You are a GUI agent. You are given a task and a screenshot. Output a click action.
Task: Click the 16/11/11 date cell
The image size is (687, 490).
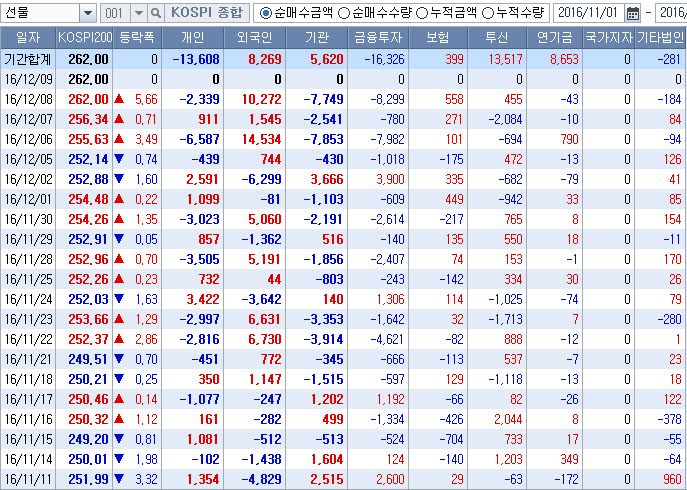coord(28,479)
